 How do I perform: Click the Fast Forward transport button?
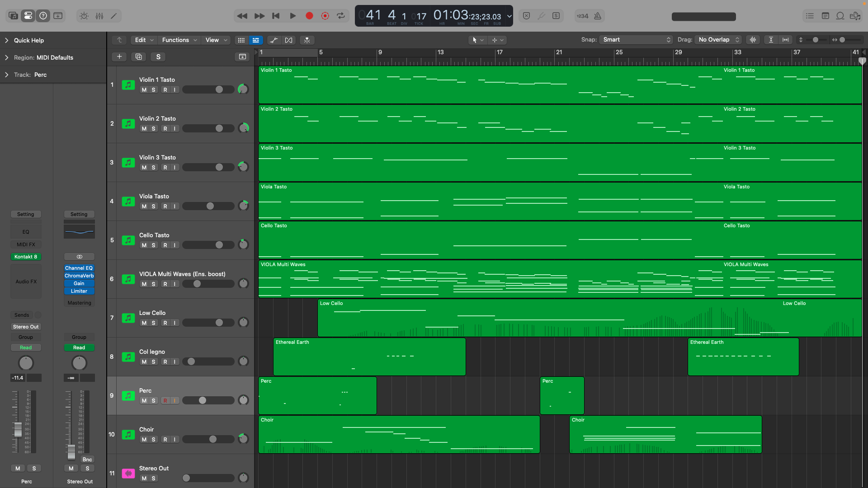(259, 16)
